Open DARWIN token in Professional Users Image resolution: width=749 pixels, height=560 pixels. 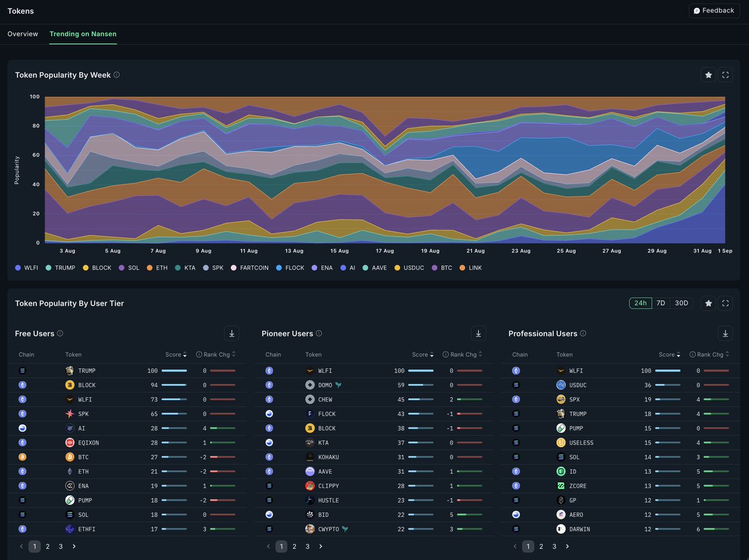(x=580, y=529)
